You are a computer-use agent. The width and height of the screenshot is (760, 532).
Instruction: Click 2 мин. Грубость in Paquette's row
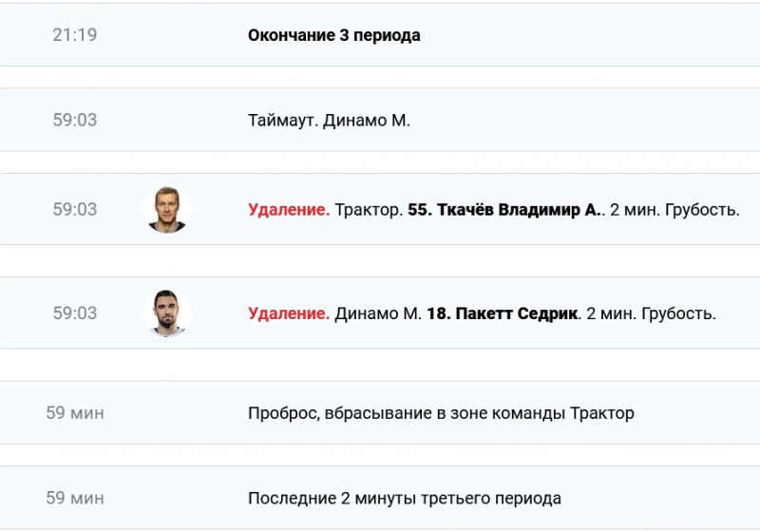(x=652, y=313)
